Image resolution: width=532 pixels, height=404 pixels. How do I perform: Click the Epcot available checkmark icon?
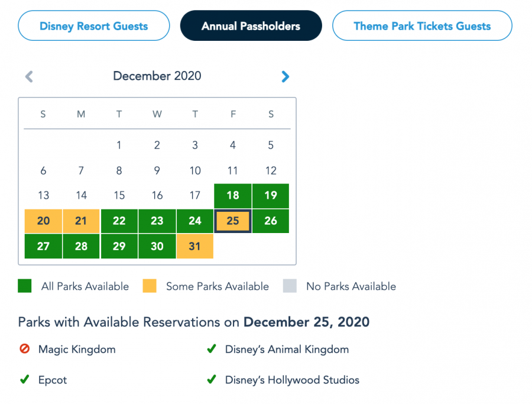(x=24, y=380)
